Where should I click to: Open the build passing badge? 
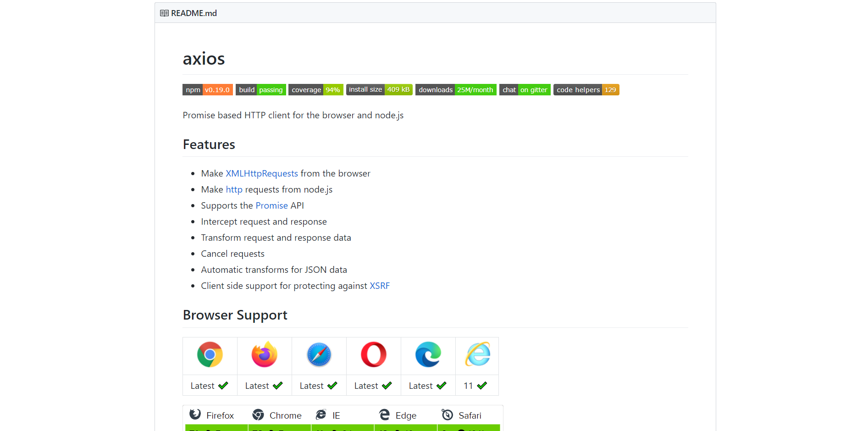(x=260, y=90)
